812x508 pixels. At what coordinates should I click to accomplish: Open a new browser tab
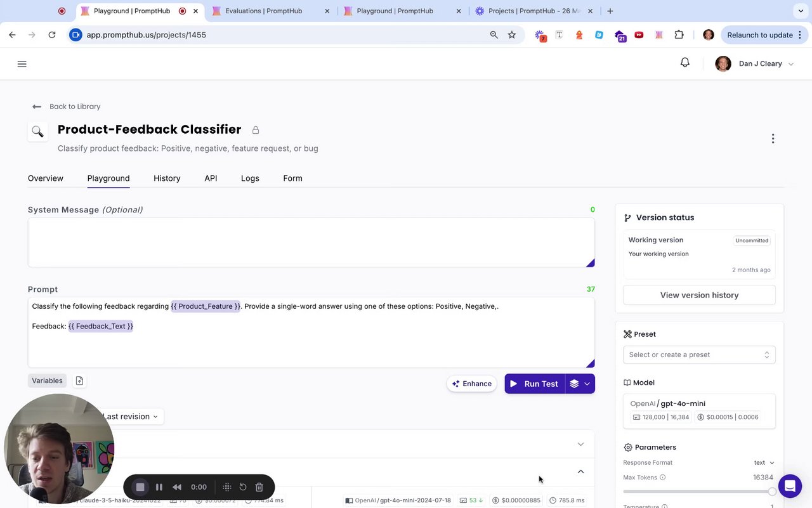tap(610, 11)
